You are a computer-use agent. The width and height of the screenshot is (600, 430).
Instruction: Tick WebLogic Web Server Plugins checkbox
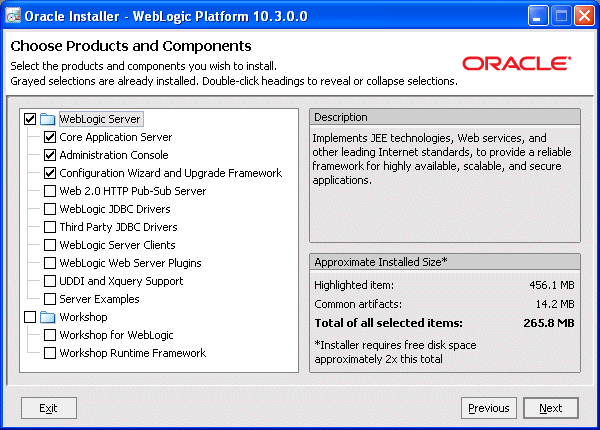pos(50,263)
